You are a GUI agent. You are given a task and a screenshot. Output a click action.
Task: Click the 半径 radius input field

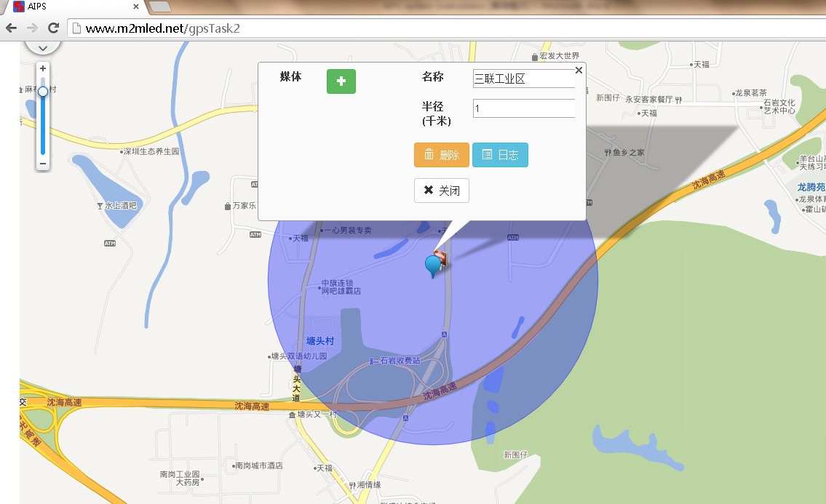click(524, 108)
